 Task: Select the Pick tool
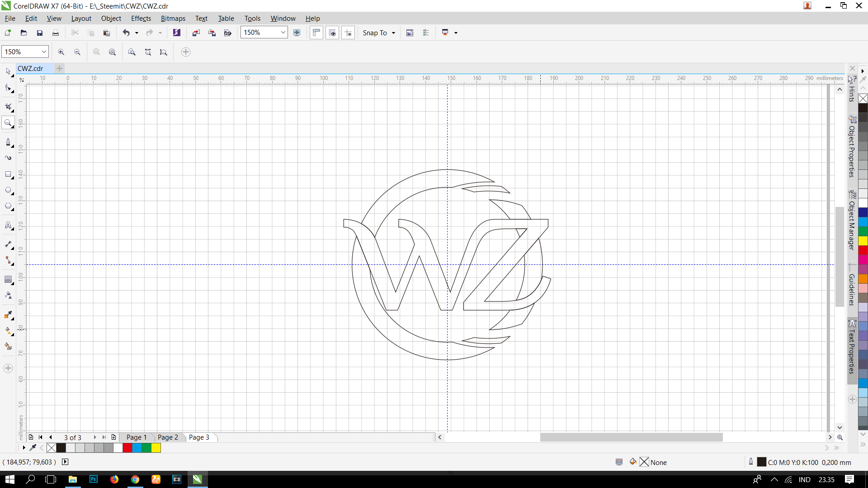coord(8,71)
